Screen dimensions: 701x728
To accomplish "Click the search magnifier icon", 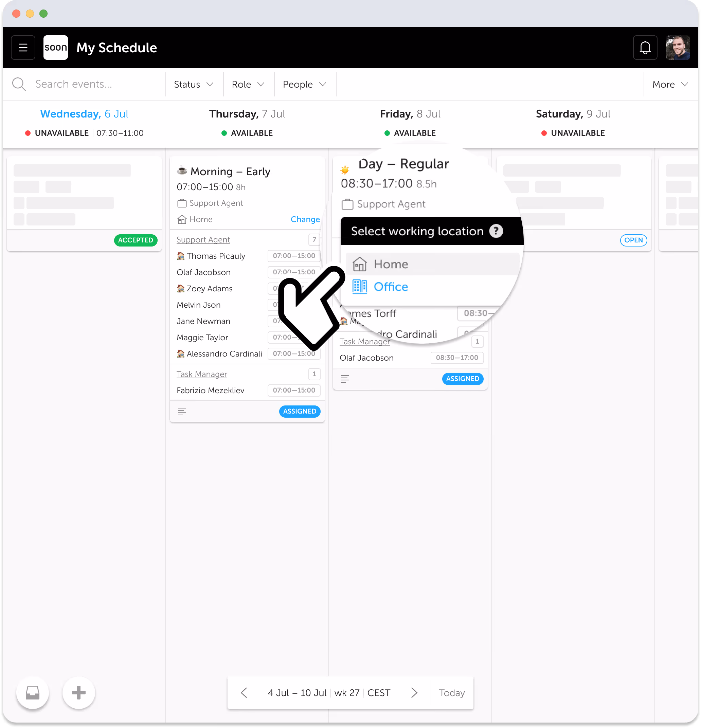I will click(19, 84).
